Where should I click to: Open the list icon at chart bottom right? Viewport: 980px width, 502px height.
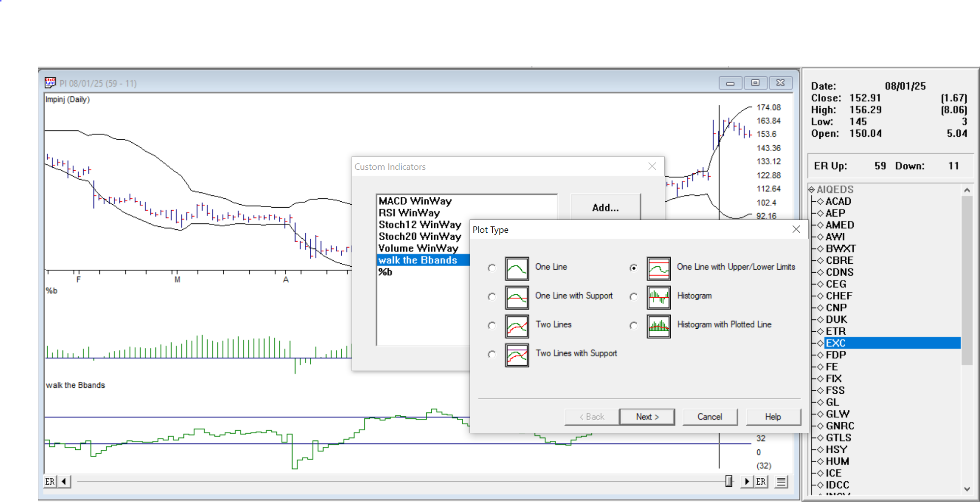(781, 481)
